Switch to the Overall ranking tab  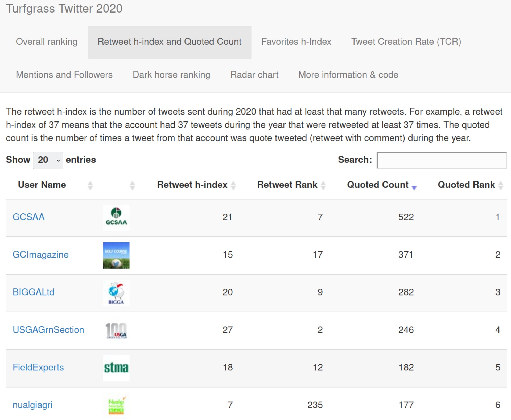47,42
